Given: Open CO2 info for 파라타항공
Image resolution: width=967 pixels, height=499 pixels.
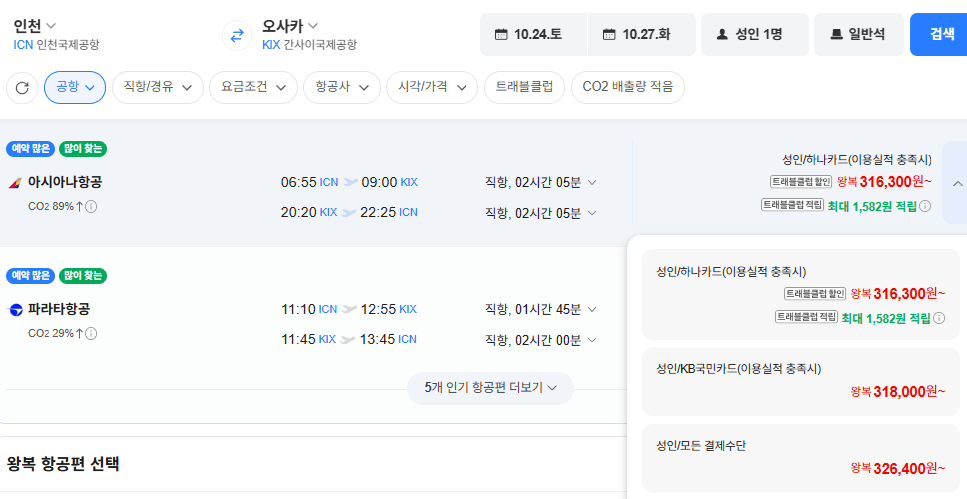Looking at the screenshot, I should tap(91, 334).
